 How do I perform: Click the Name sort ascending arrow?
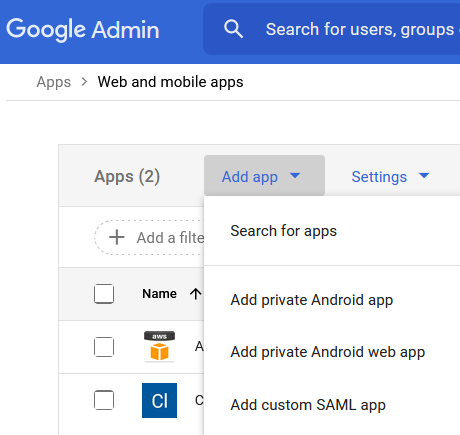click(196, 294)
